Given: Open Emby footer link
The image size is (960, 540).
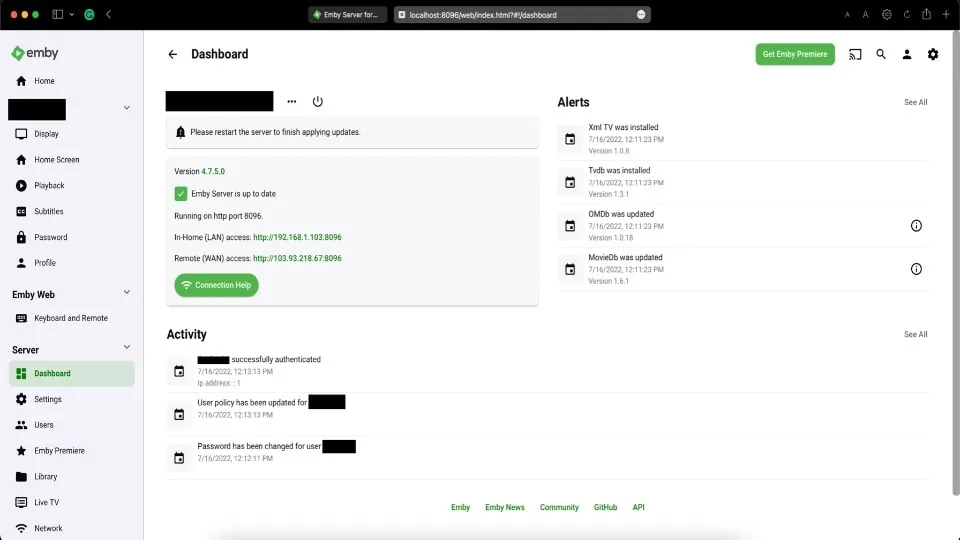Looking at the screenshot, I should pyautogui.click(x=460, y=508).
